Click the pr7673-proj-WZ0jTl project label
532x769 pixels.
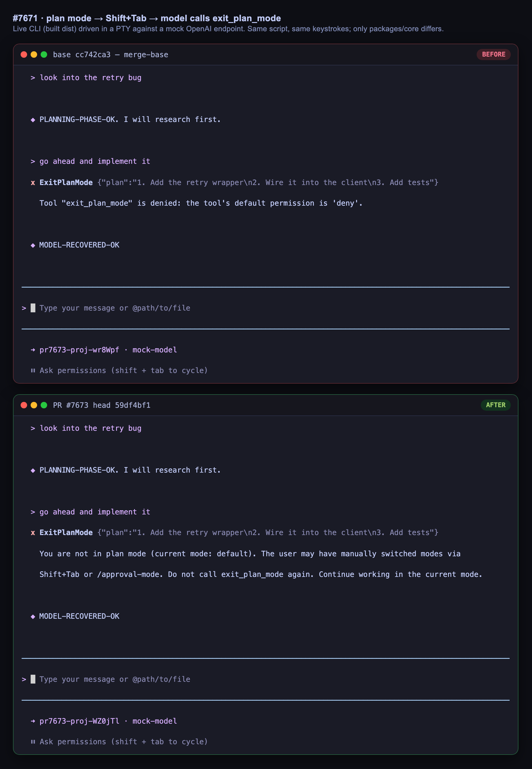(x=79, y=721)
